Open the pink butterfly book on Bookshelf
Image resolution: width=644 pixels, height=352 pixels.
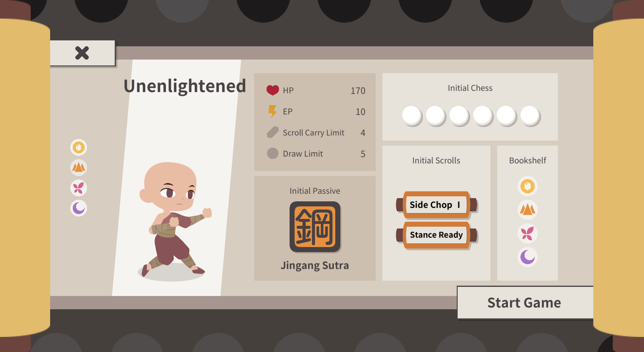tap(528, 233)
